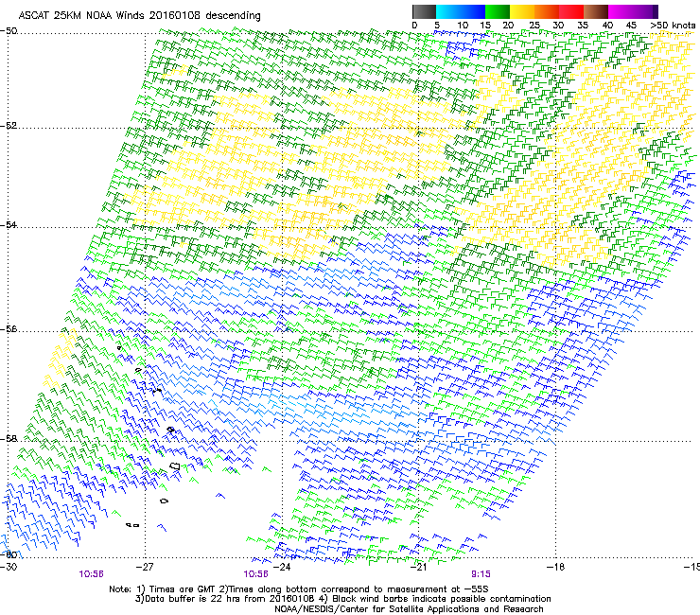Click the brown 35-40 knots legend swatch
This screenshot has height=615, width=700.
[x=596, y=11]
